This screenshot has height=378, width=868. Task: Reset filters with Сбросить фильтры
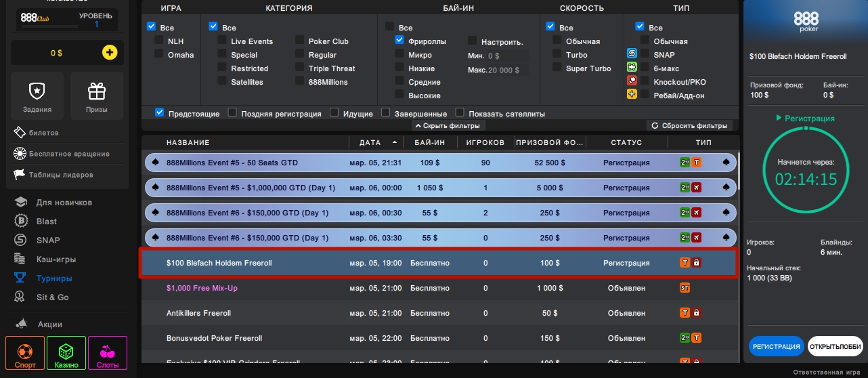pyautogui.click(x=690, y=126)
